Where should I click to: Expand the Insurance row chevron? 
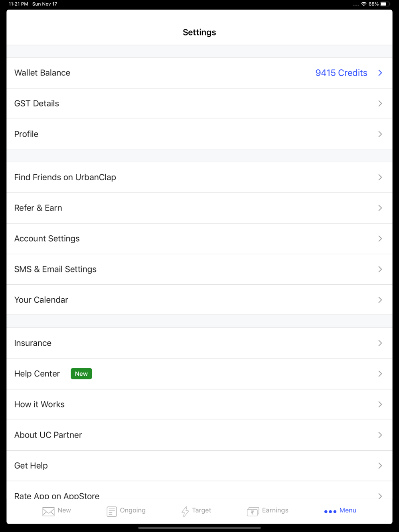coord(380,343)
